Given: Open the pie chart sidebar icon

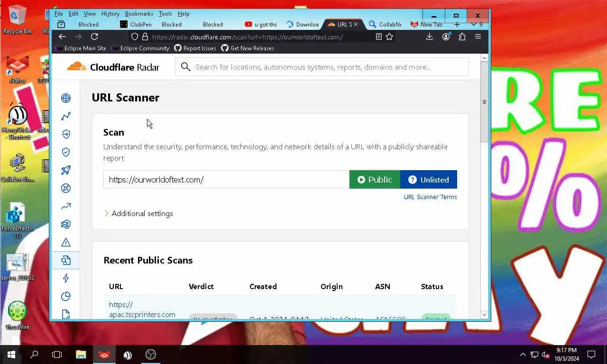Looking at the screenshot, I should [66, 296].
